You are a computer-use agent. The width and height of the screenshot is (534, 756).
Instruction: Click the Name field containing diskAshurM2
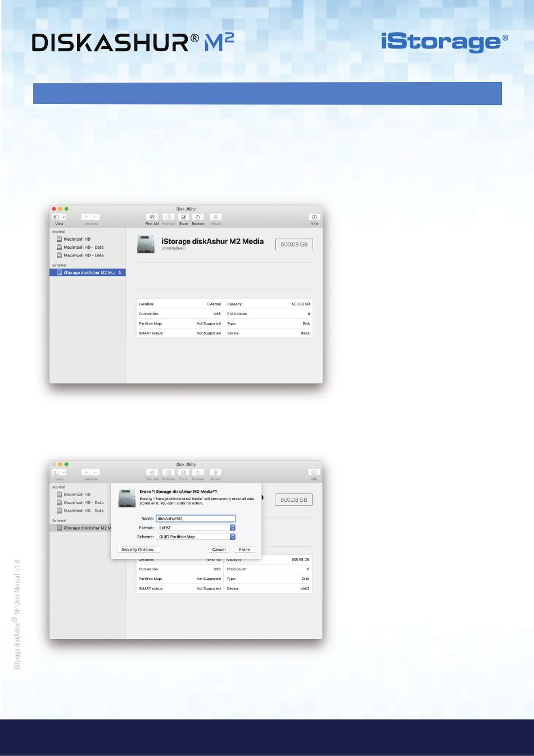point(195,519)
